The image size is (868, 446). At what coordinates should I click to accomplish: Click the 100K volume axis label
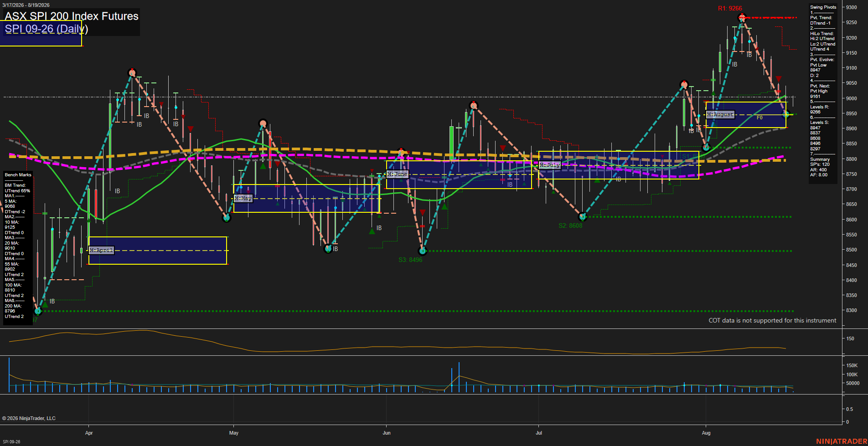click(852, 374)
